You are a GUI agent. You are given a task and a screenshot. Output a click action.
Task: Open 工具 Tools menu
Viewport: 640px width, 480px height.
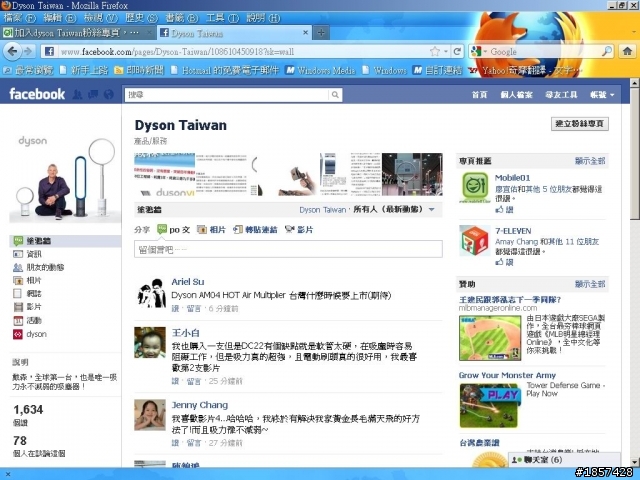pyautogui.click(x=222, y=18)
